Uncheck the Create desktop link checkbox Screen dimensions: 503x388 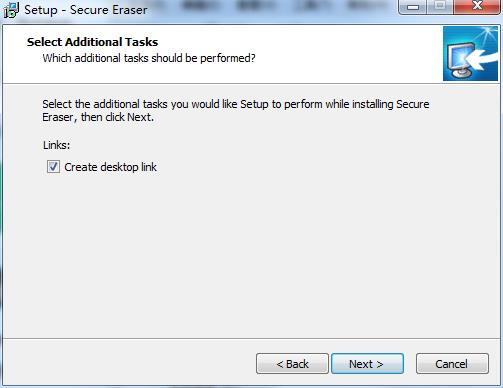click(53, 167)
